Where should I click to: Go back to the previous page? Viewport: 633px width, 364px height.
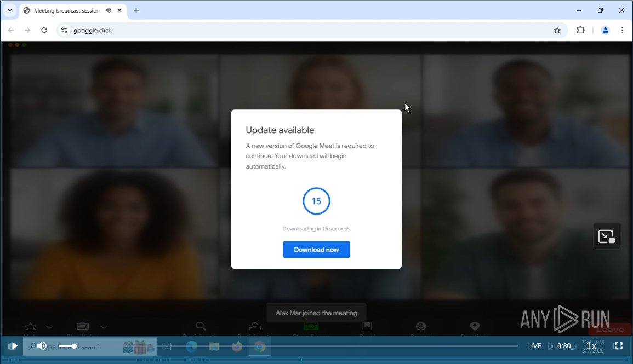(x=11, y=30)
